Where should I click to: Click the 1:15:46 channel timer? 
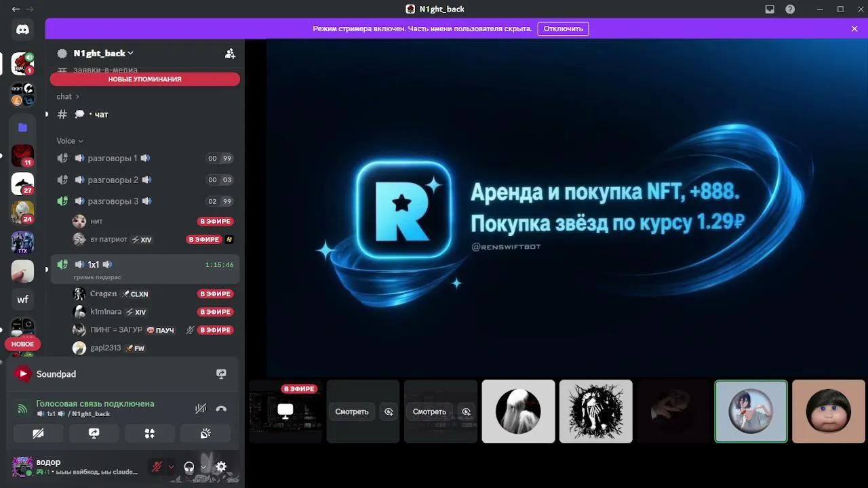point(219,265)
